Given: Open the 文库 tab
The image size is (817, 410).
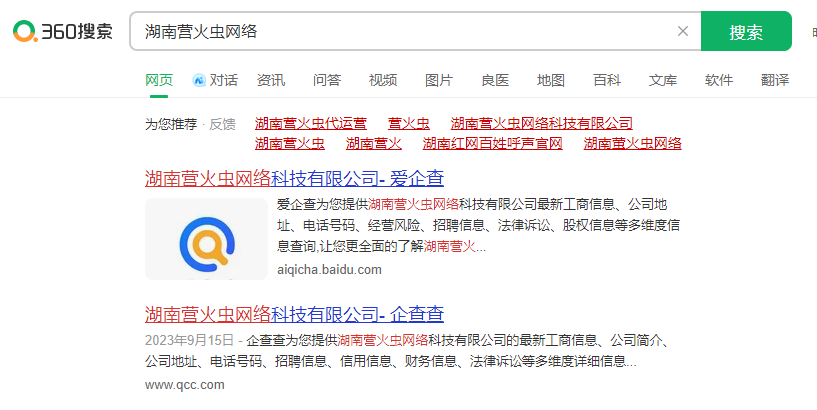Looking at the screenshot, I should point(663,80).
